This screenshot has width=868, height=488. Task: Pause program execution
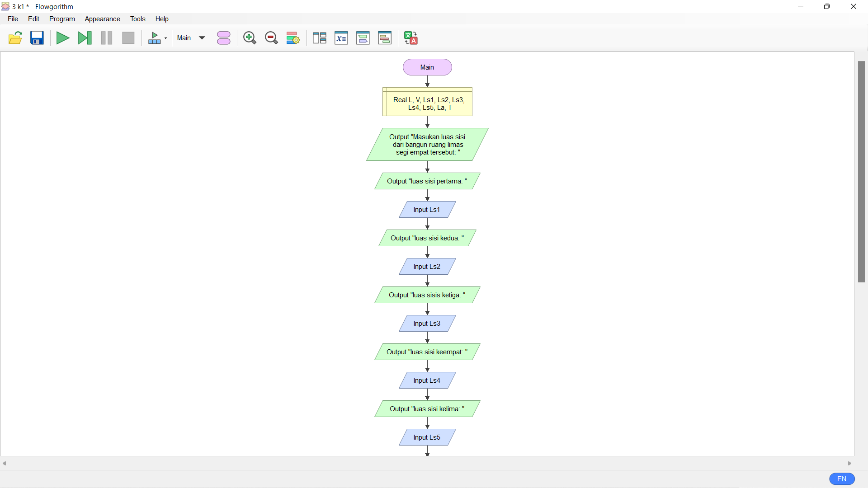107,38
